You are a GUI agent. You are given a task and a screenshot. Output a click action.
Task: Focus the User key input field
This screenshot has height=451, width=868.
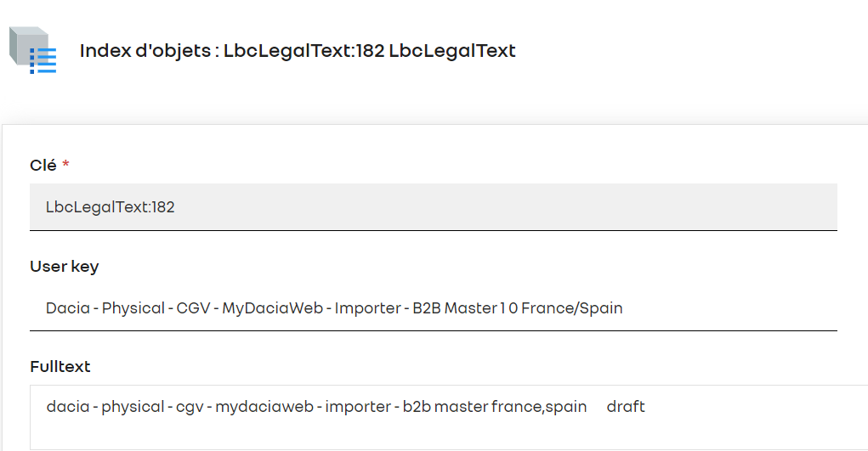(434, 308)
